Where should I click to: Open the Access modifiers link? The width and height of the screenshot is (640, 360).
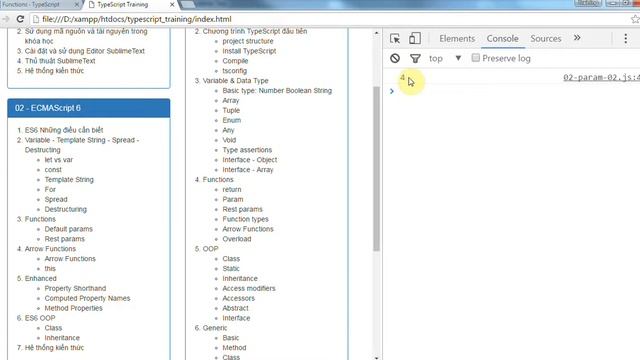click(249, 289)
